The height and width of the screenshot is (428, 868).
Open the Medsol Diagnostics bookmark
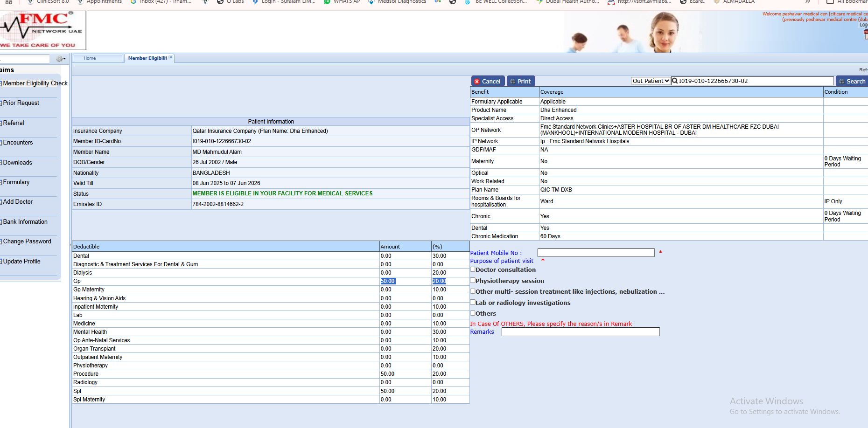pyautogui.click(x=397, y=2)
